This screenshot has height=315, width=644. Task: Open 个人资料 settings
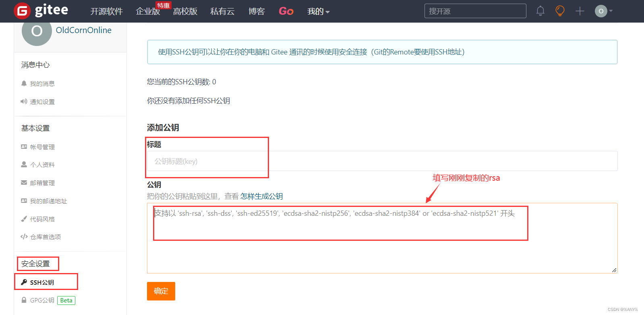point(42,165)
